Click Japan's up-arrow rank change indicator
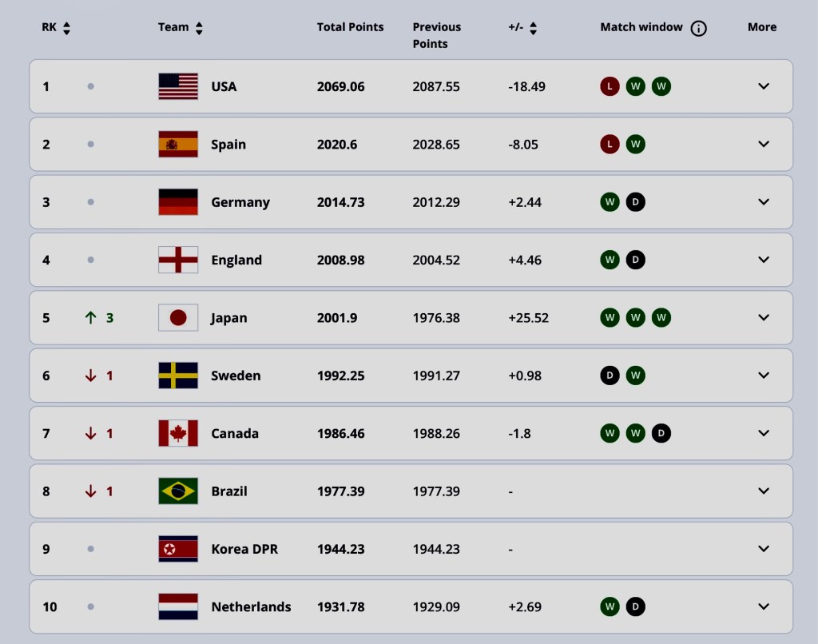Image resolution: width=818 pixels, height=644 pixels. pyautogui.click(x=91, y=317)
